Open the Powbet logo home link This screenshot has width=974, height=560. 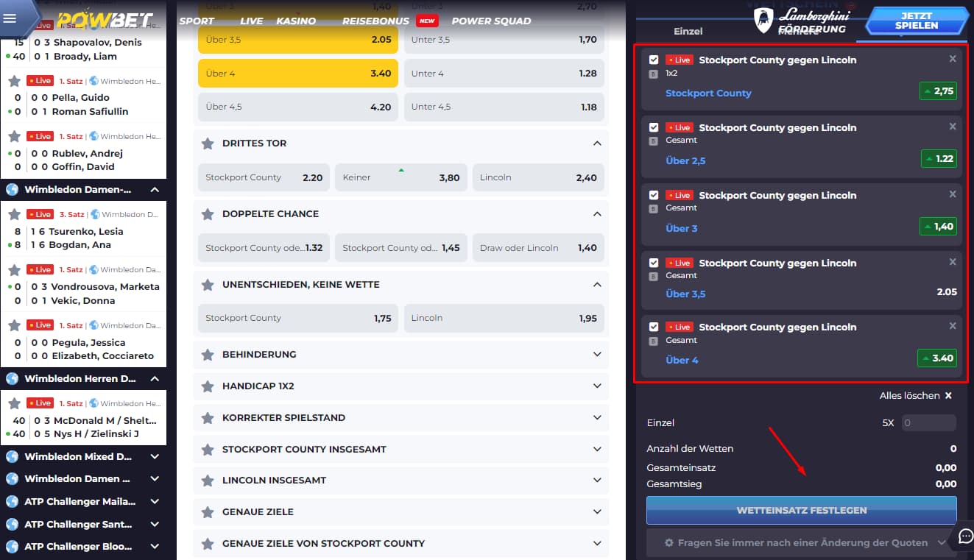(105, 20)
